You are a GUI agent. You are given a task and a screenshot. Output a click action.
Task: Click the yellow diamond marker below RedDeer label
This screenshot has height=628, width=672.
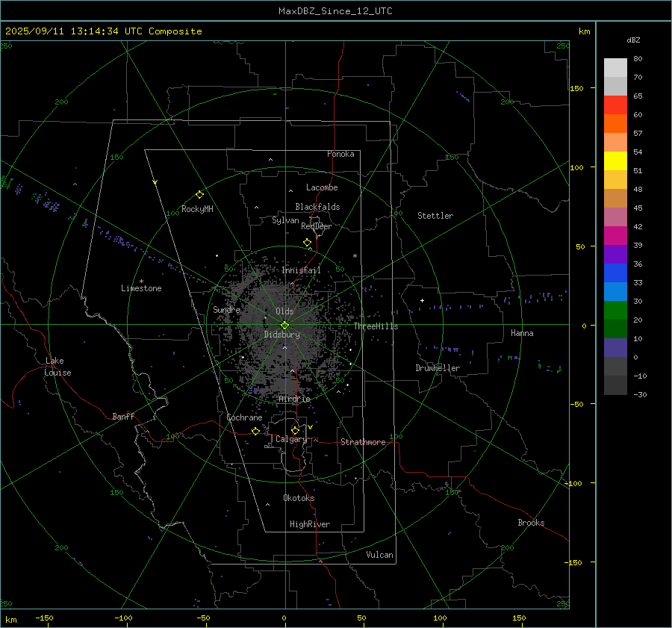[307, 243]
